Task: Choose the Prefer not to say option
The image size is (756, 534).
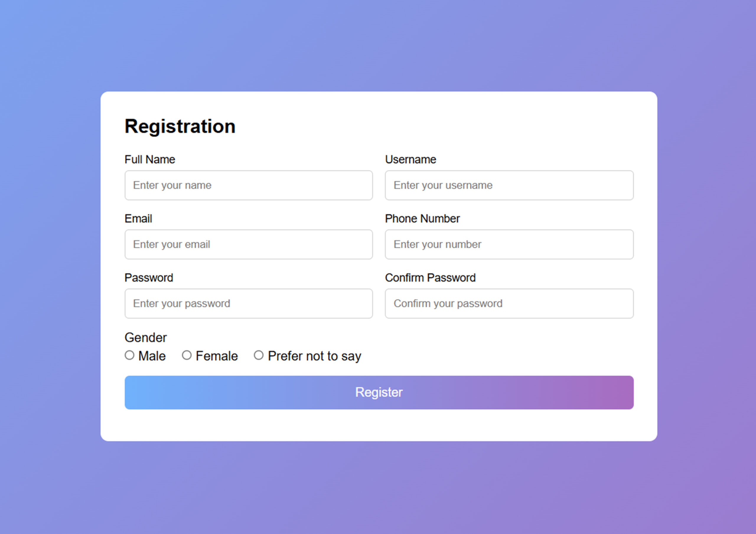Action: [x=259, y=355]
